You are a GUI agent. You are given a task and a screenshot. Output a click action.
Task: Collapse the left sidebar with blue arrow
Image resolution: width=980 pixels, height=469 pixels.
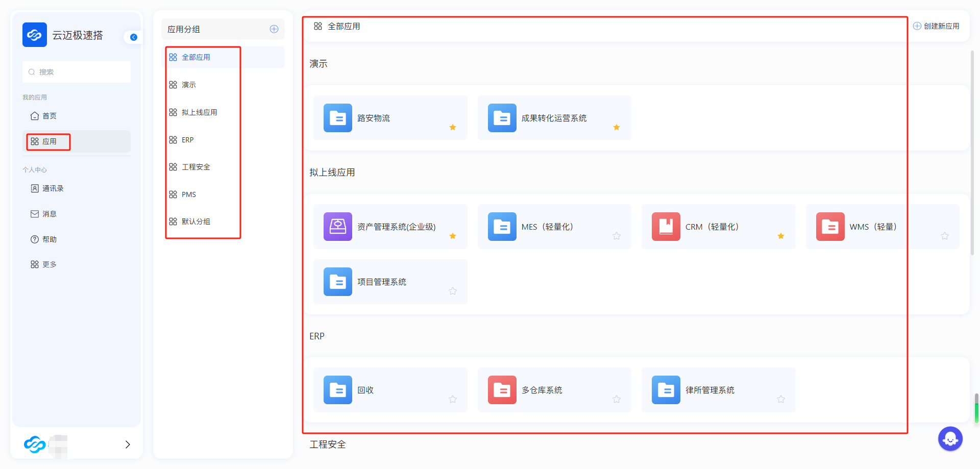pyautogui.click(x=134, y=37)
